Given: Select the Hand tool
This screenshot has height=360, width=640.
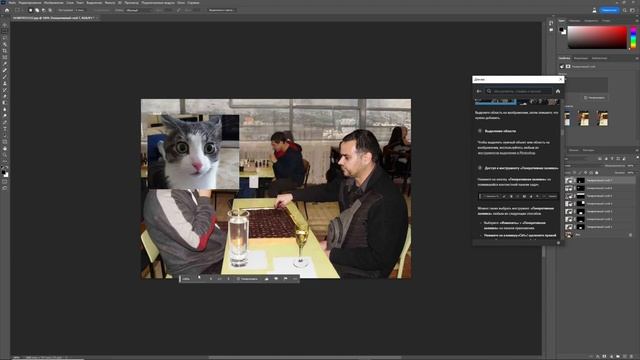Looking at the screenshot, I should [5, 149].
